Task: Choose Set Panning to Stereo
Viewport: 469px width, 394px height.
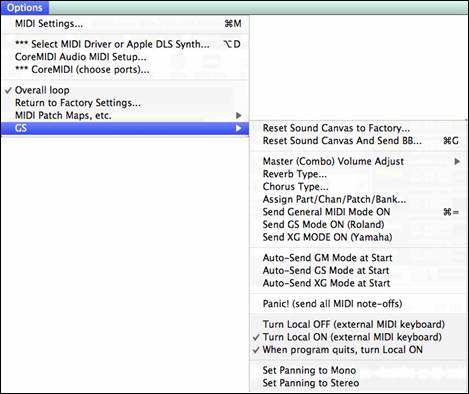Action: click(358, 383)
